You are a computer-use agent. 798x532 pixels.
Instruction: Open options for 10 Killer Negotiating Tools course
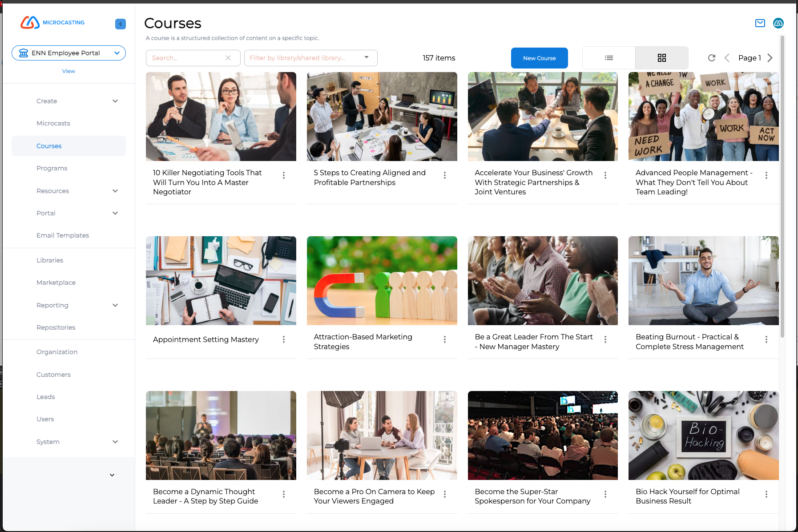tap(284, 175)
